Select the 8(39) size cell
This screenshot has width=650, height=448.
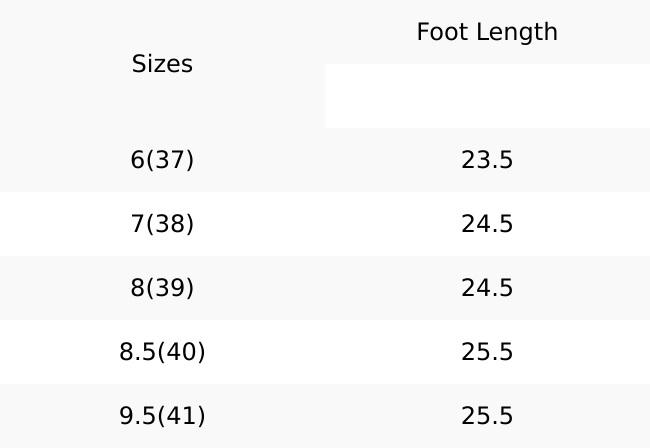pos(162,288)
